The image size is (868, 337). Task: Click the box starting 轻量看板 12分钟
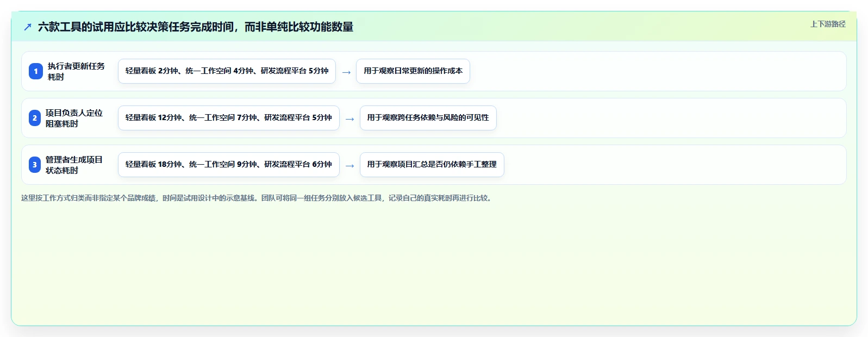point(229,118)
